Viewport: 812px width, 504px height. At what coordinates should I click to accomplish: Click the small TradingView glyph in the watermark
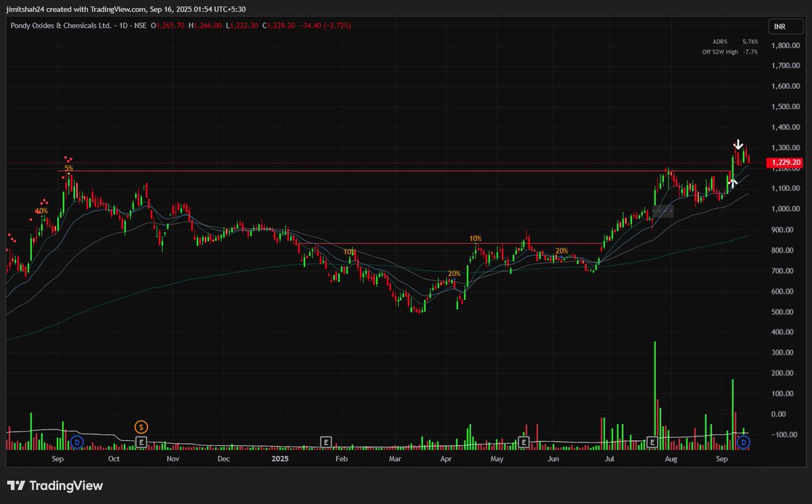tap(15, 486)
